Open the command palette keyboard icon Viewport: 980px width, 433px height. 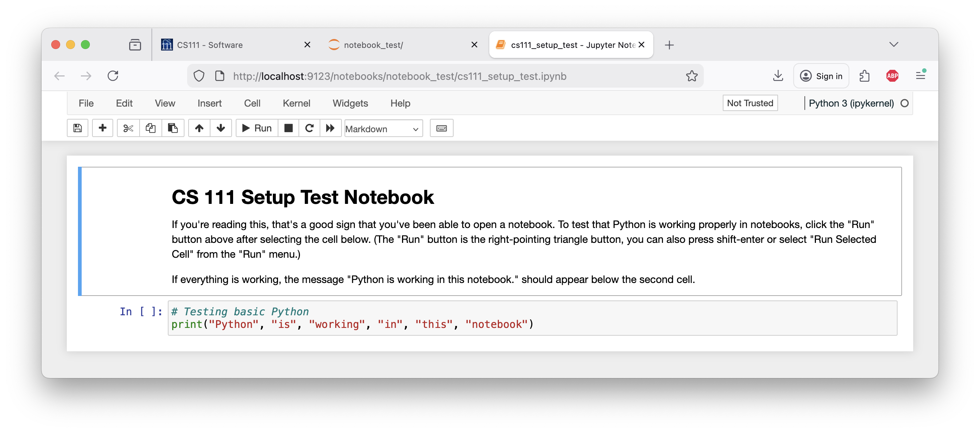click(x=441, y=128)
